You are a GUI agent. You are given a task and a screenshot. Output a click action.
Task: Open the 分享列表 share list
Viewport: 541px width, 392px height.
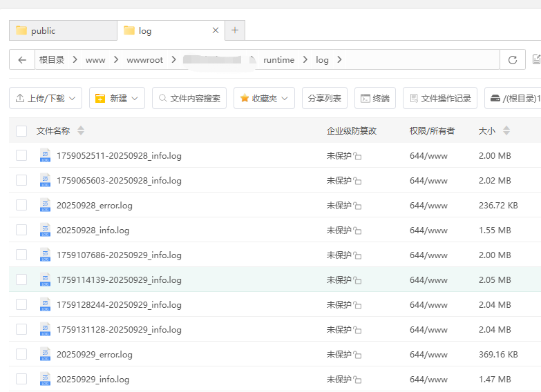pyautogui.click(x=325, y=98)
